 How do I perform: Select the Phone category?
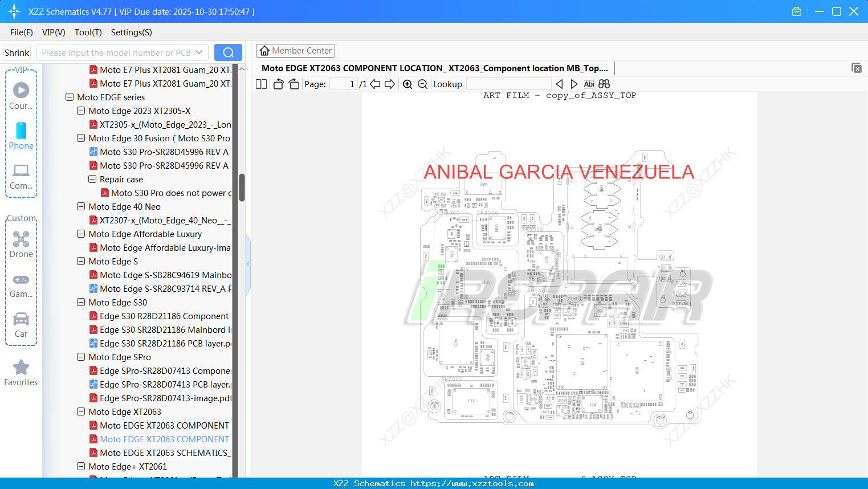[21, 136]
